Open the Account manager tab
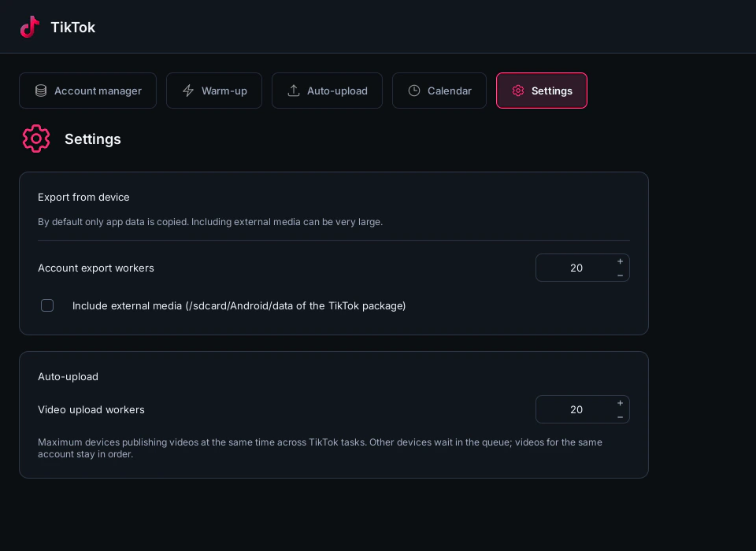Image resolution: width=756 pixels, height=551 pixels. (x=87, y=91)
